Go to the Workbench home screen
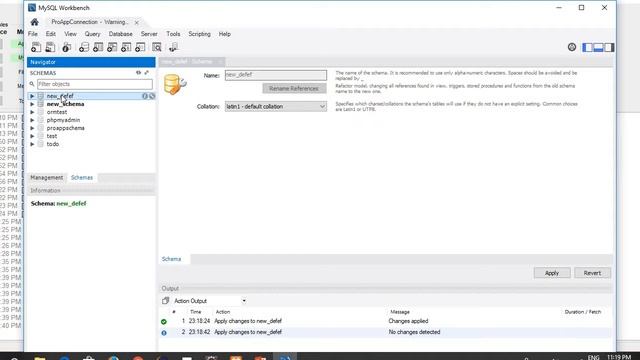 (35, 22)
